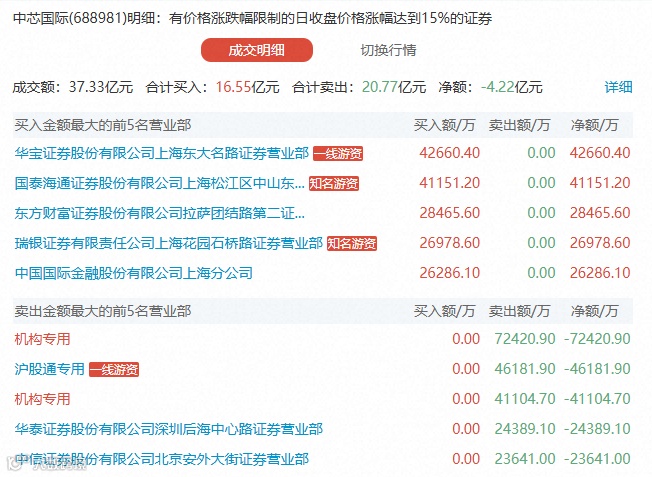652x477 pixels.
Task: Click sell amount 24389.10 in 华泰证券 row
Action: tap(525, 429)
